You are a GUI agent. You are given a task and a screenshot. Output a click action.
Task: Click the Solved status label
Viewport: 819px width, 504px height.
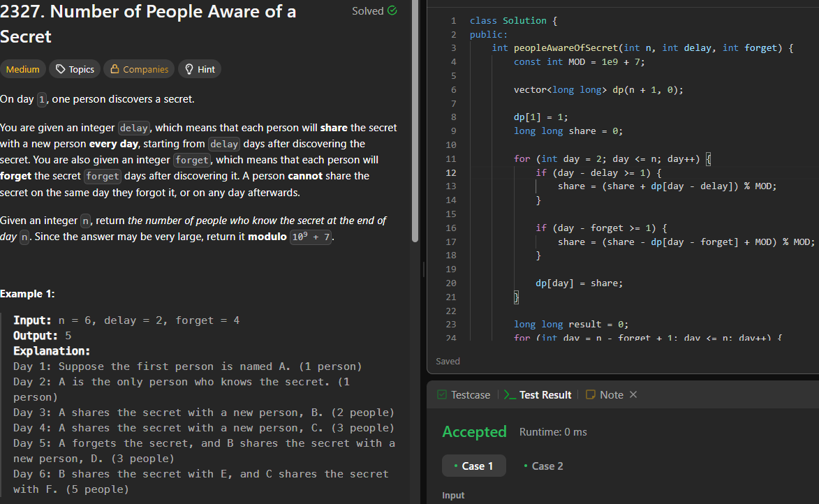368,11
